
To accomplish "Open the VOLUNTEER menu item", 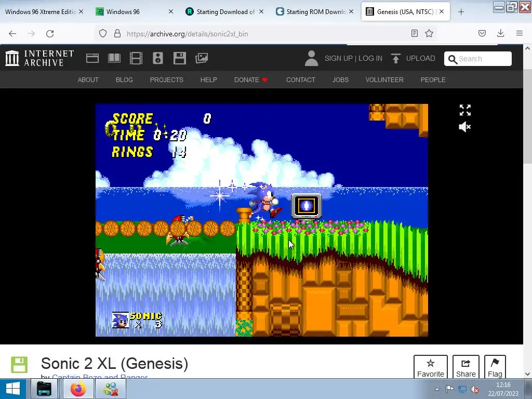I will pos(384,79).
